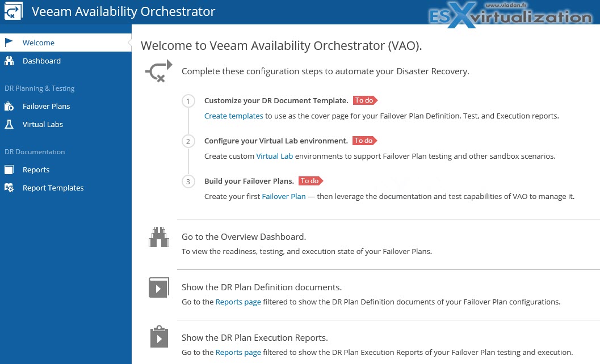This screenshot has height=364, width=600.
Task: Follow the Create templates link
Action: coord(233,116)
